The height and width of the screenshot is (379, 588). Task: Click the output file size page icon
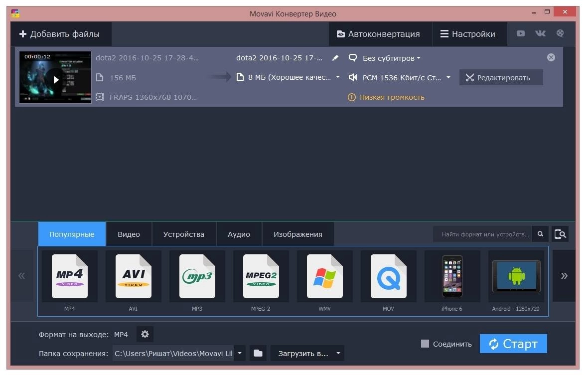pos(240,77)
